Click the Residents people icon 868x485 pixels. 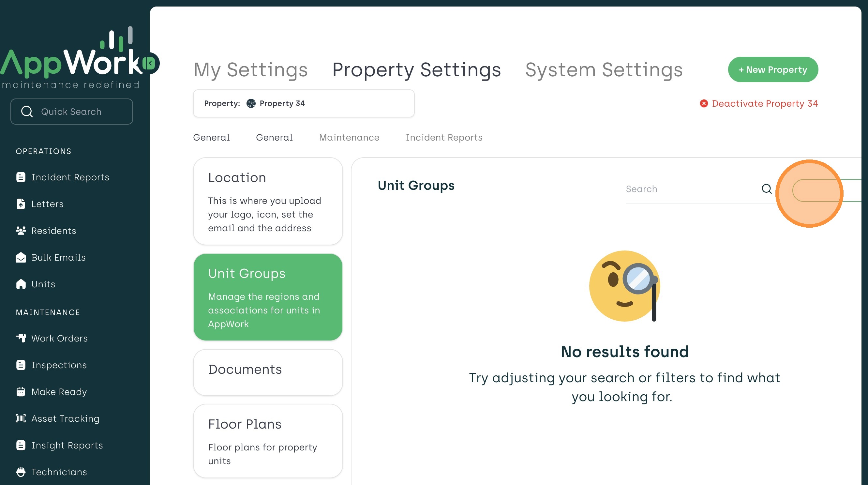21,231
